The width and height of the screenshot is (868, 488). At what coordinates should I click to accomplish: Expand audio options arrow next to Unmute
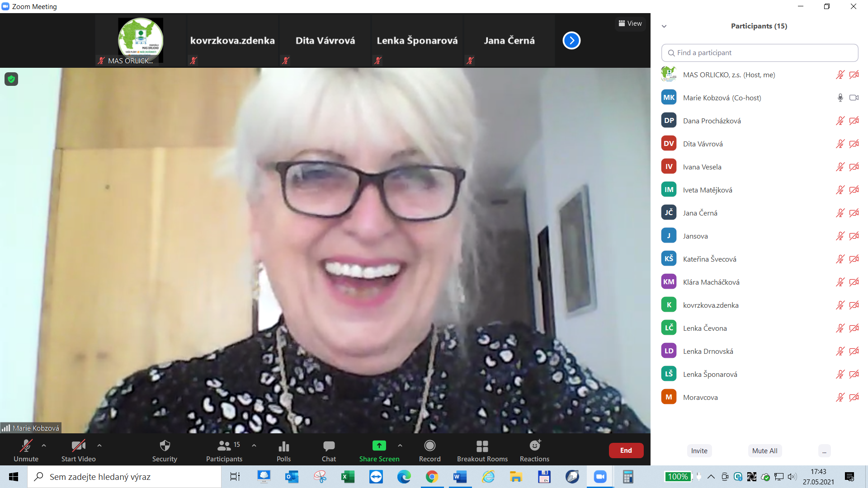[44, 446]
